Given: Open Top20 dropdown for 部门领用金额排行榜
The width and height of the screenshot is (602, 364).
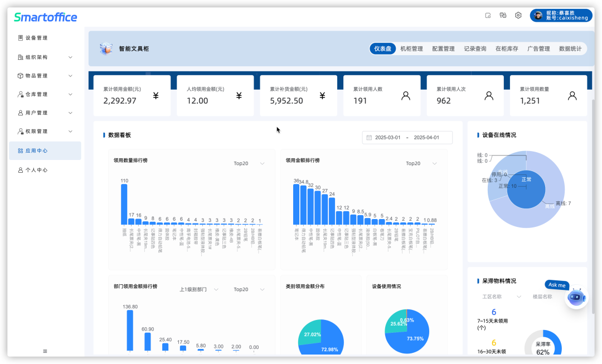Looking at the screenshot, I should [249, 289].
